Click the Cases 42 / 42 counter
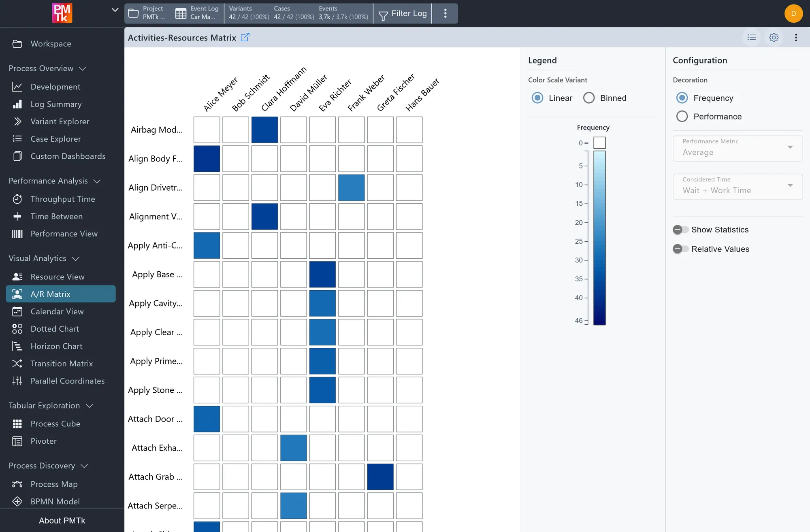Screen dimensions: 810x532 pyautogui.click(x=294, y=13)
